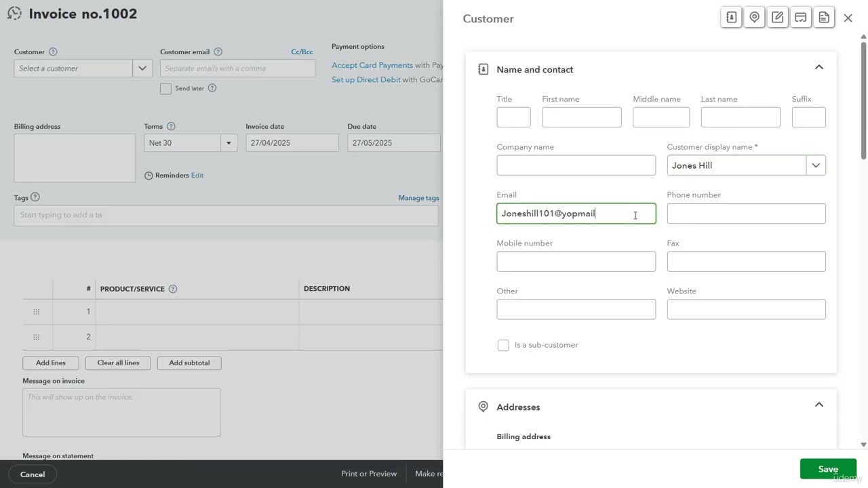Click the Jones Hill display name field
Viewport: 868px width, 488px height.
[x=736, y=165]
